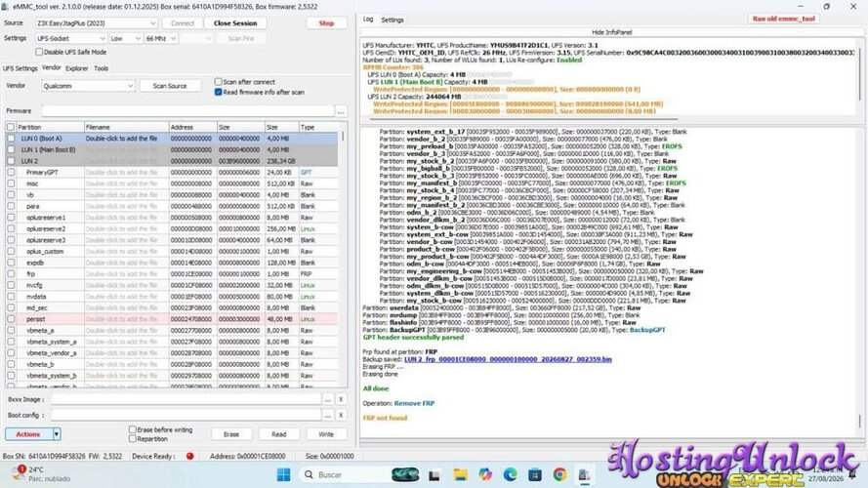Switch to the Explorer tab

coord(77,68)
